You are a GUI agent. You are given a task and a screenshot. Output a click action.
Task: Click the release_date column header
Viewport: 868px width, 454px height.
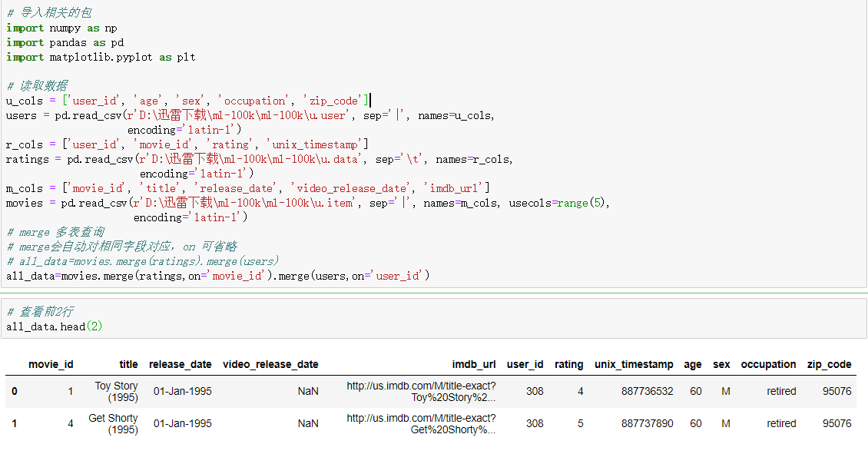(x=180, y=365)
